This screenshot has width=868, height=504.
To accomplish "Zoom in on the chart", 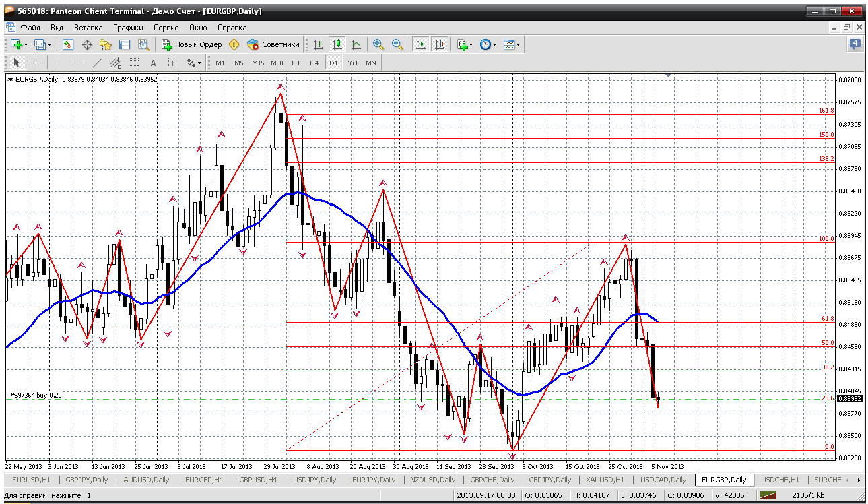I will [378, 44].
